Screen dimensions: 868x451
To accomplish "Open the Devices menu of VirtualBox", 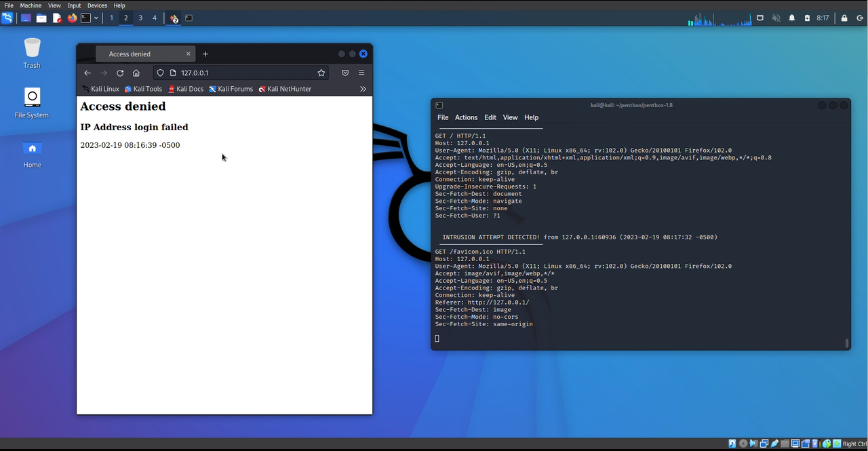I will click(97, 5).
